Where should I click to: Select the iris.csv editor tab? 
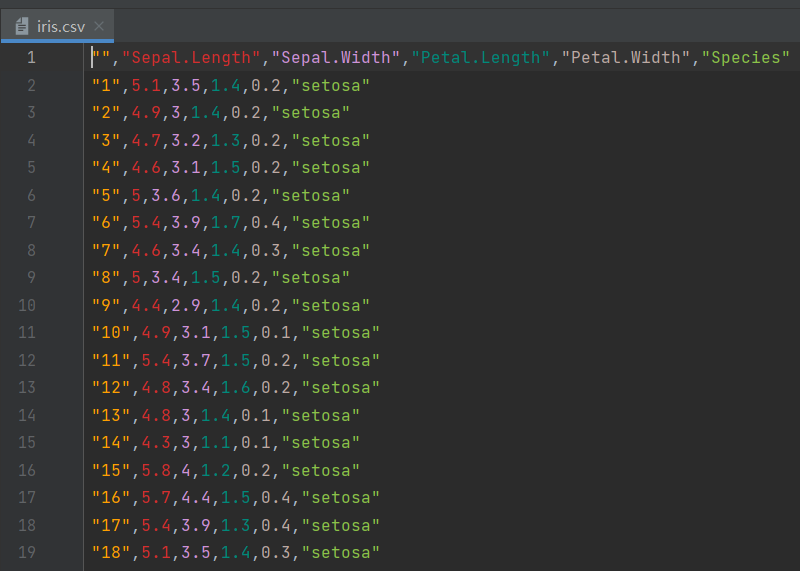click(x=62, y=26)
